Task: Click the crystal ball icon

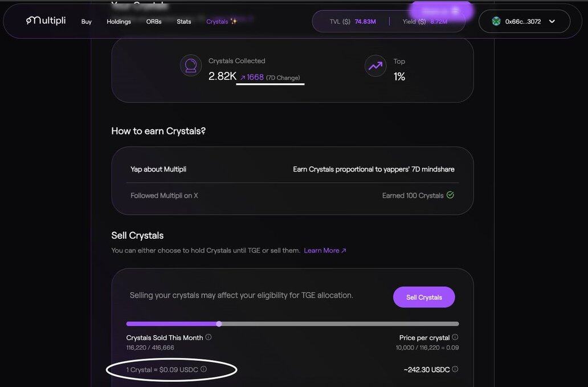Action: pyautogui.click(x=191, y=66)
